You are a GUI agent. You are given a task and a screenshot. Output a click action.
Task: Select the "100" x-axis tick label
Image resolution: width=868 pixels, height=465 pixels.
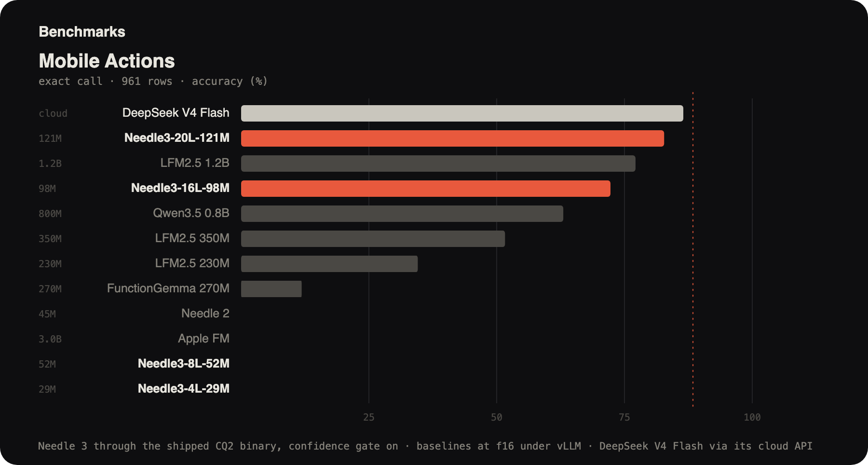[x=752, y=417]
